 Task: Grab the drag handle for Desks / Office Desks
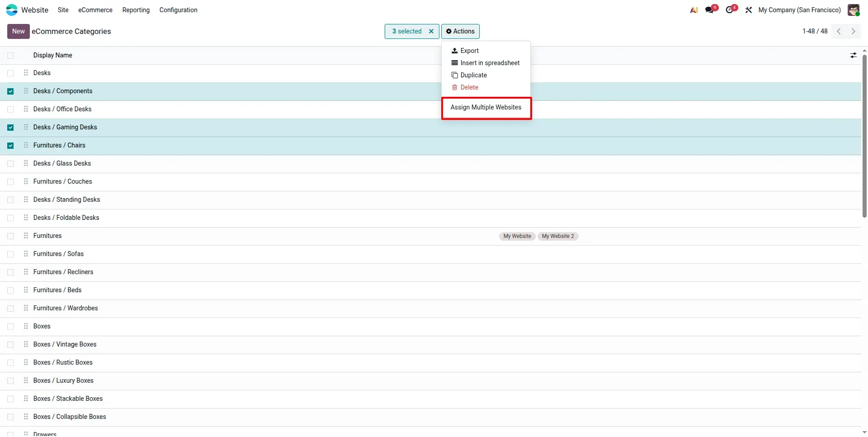coord(26,109)
